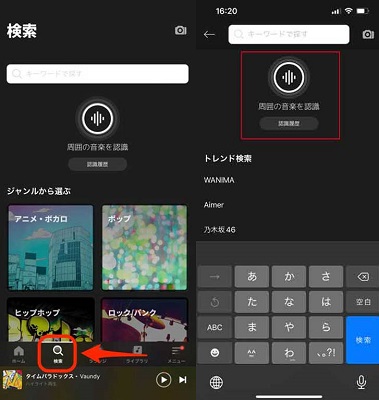Tap the あ key on keyboard
Screen dimensions: 379x400
(252, 276)
